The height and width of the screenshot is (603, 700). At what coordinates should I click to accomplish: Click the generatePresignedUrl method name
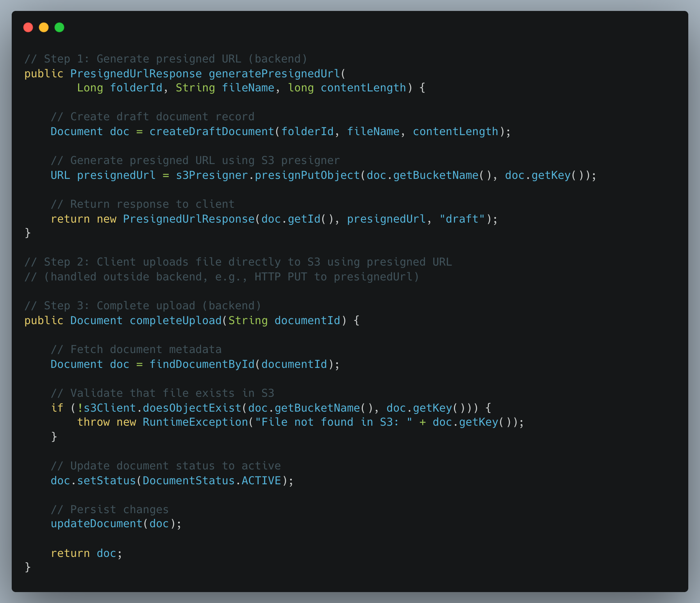click(274, 73)
